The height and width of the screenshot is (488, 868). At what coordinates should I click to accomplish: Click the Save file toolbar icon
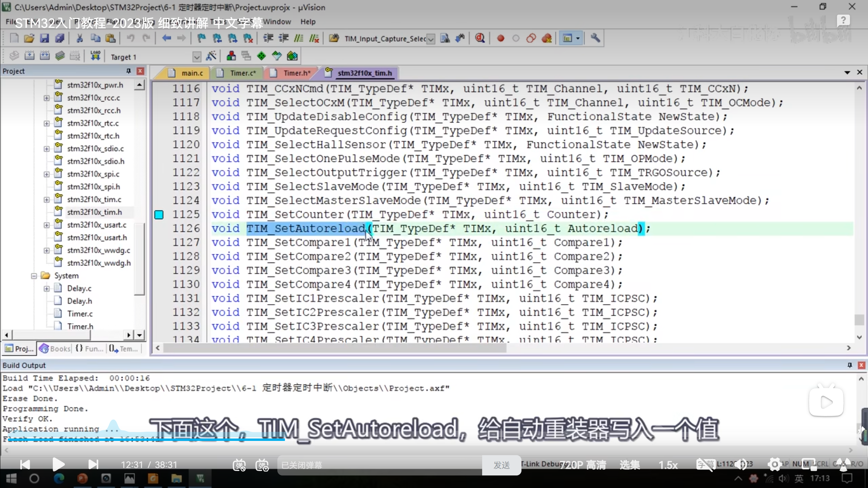[x=44, y=38]
